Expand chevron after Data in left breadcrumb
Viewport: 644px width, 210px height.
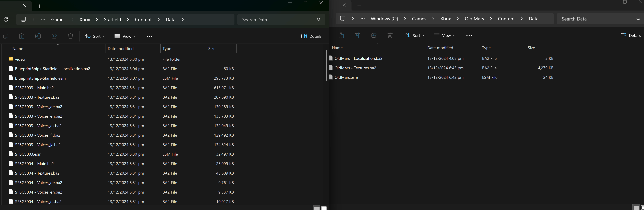point(183,19)
